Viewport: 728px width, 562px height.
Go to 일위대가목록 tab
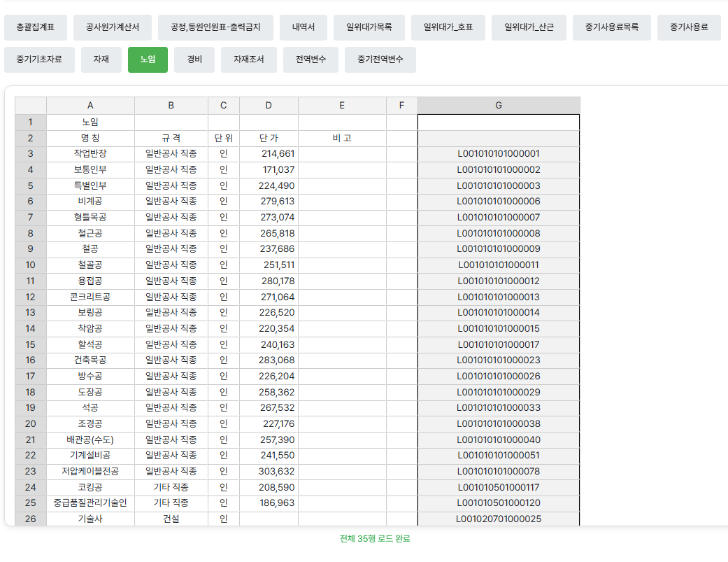(369, 27)
